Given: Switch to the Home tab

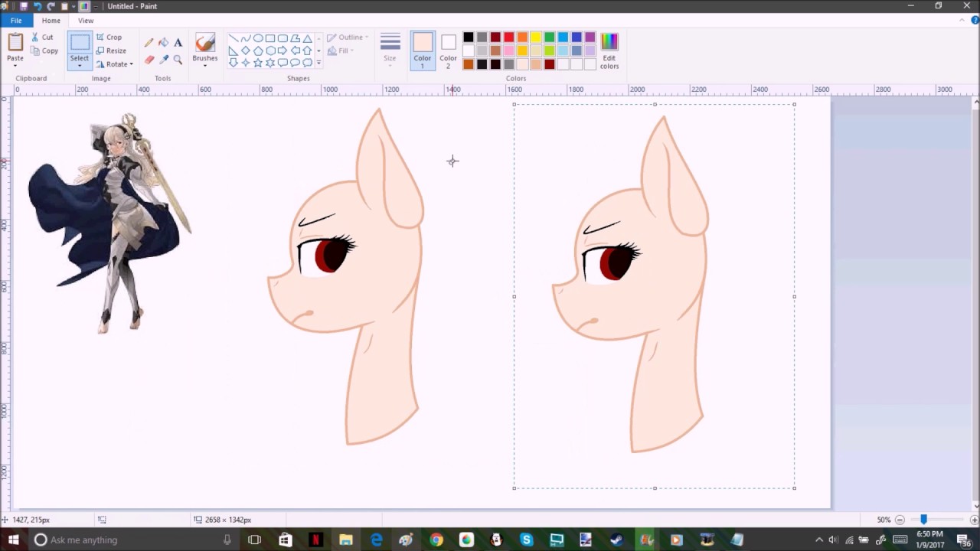Looking at the screenshot, I should click(51, 21).
